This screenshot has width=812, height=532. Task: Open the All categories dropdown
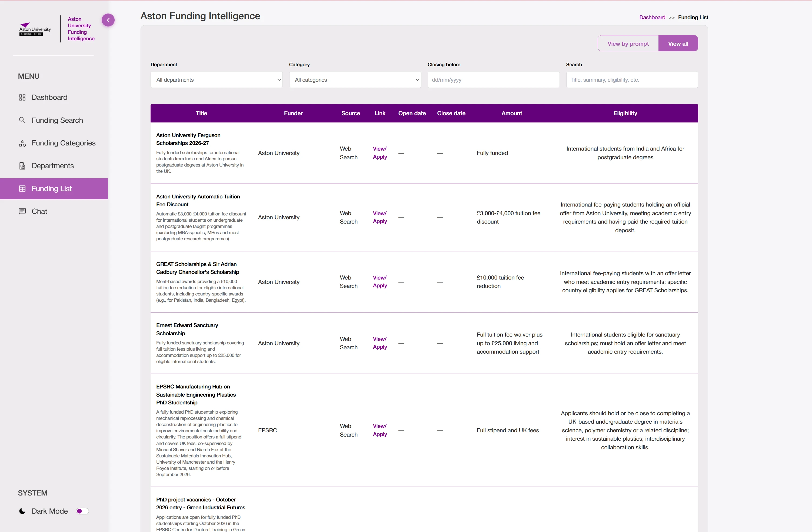(355, 80)
